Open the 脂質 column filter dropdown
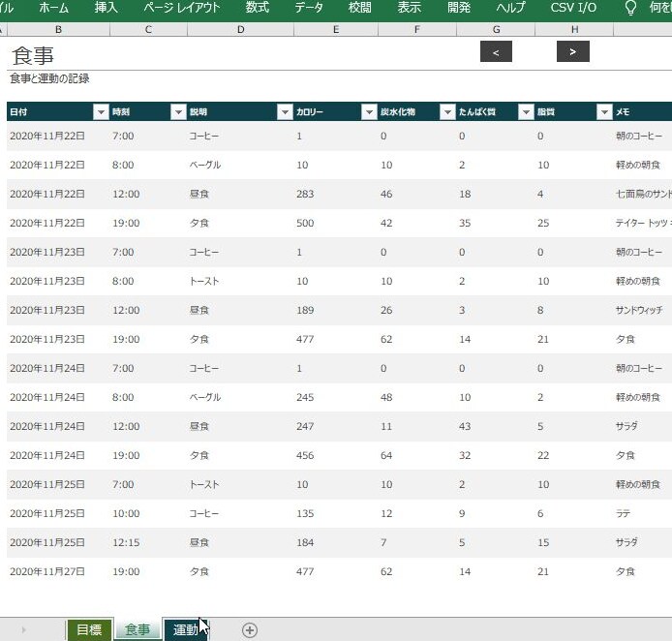The height and width of the screenshot is (641, 672). [x=604, y=112]
